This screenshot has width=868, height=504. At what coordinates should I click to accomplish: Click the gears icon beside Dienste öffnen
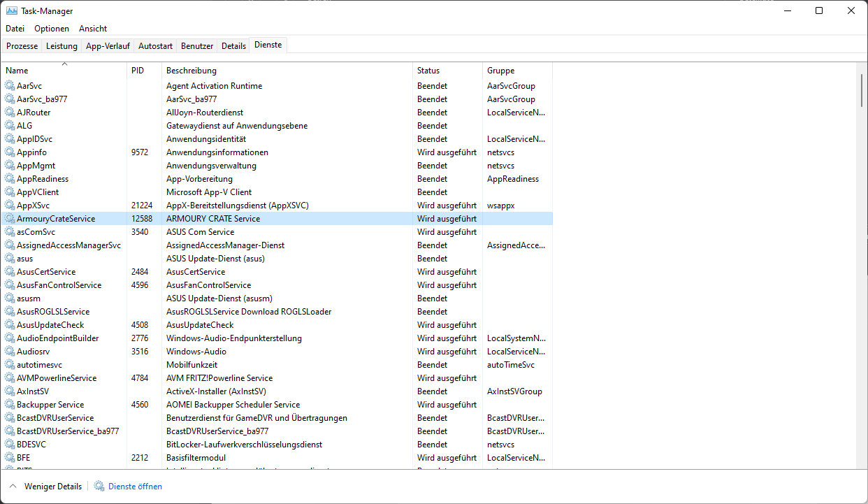click(x=99, y=487)
